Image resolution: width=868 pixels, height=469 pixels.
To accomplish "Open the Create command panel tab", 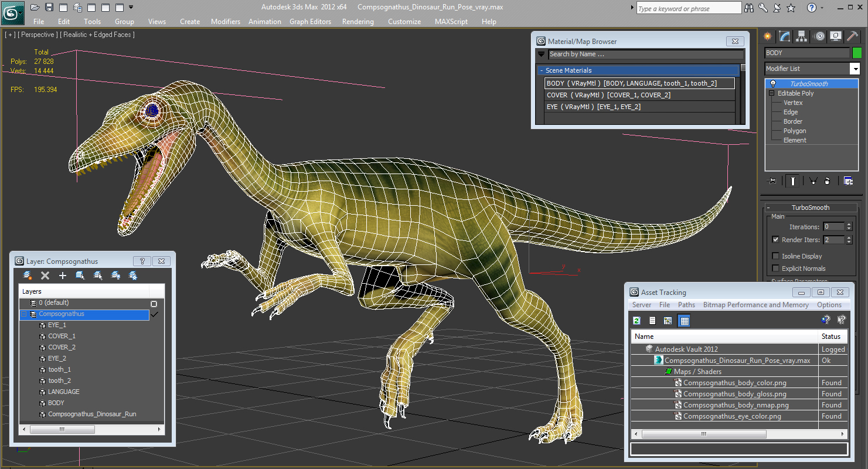I will 767,36.
